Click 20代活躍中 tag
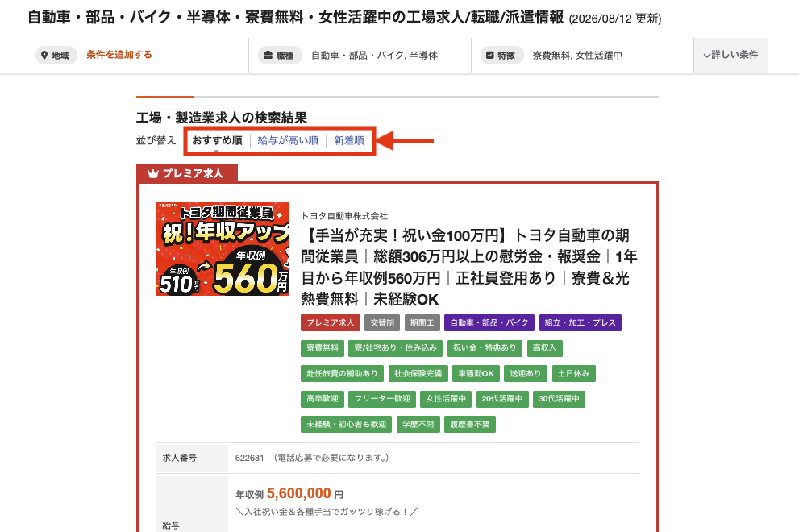Screen dimensions: 799x532 point(502,399)
